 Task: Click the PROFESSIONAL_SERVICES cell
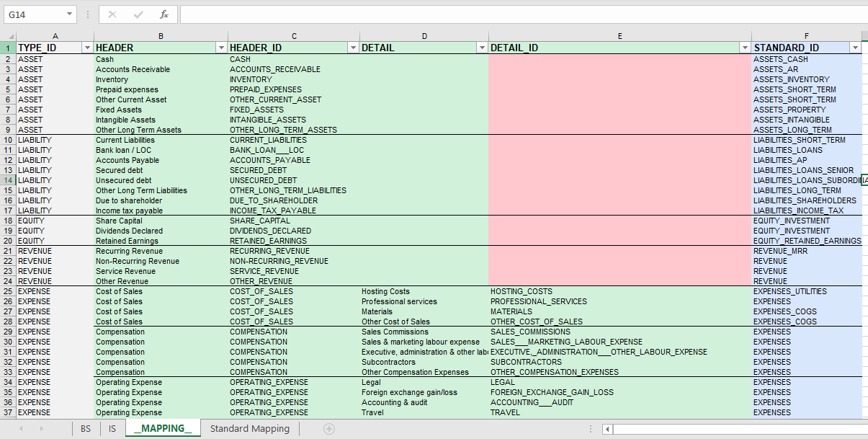(x=620, y=301)
